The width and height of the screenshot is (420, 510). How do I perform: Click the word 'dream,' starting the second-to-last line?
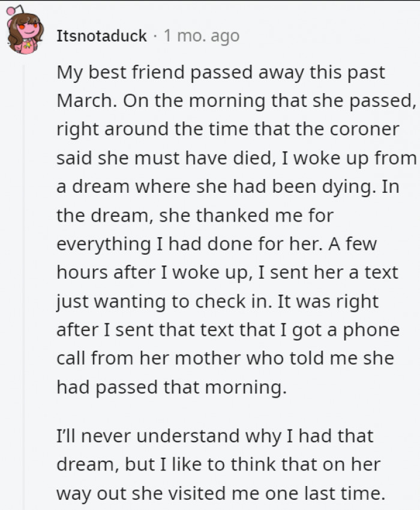click(88, 464)
